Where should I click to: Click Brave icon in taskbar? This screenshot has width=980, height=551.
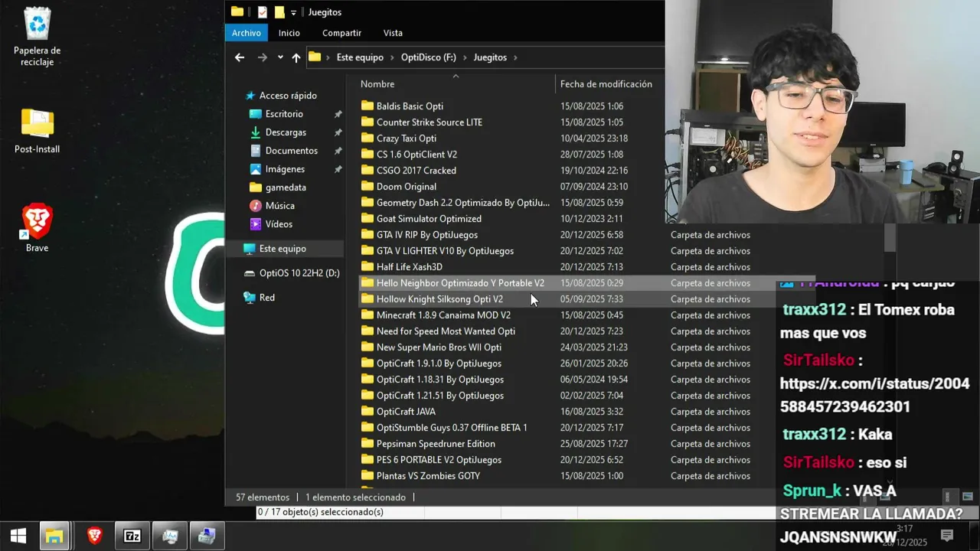click(x=94, y=536)
